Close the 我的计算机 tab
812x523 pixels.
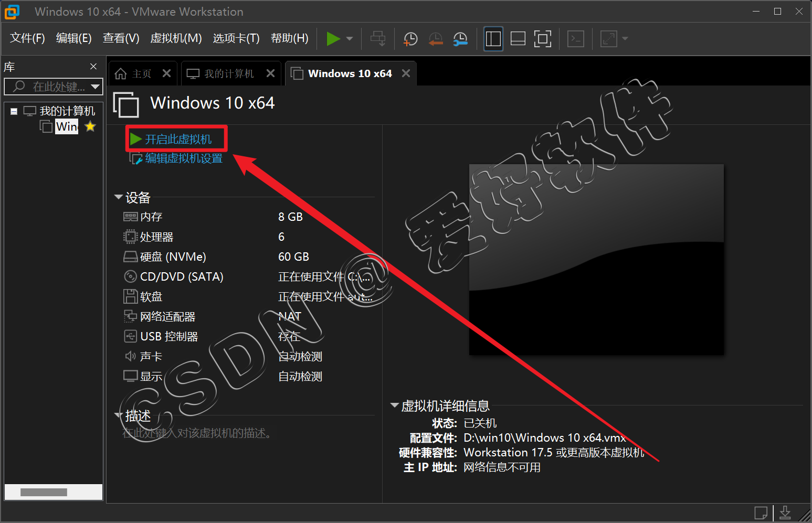coord(270,73)
